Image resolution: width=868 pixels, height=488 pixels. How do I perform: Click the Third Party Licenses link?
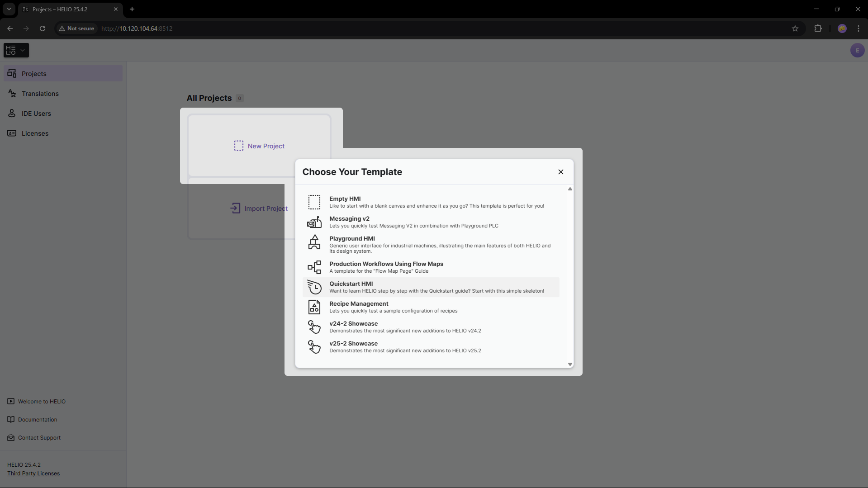coord(33,474)
